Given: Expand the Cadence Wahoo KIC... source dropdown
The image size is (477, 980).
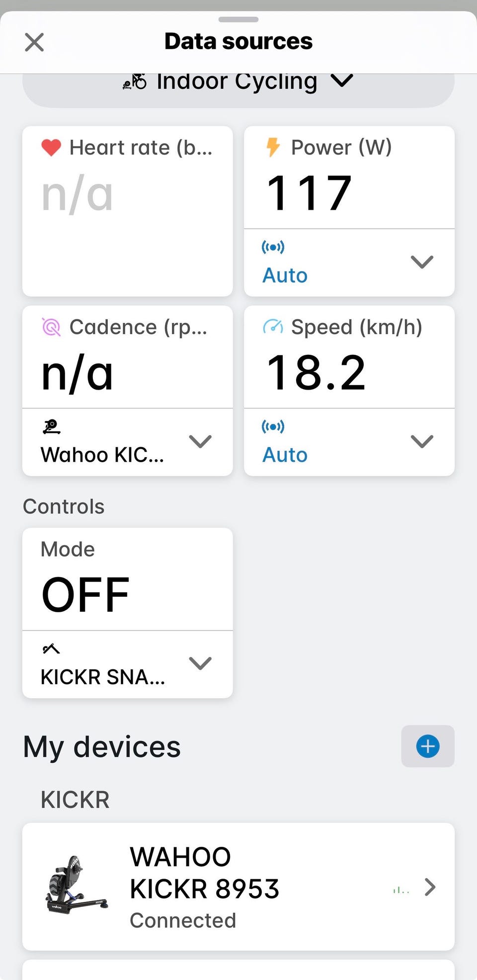Looking at the screenshot, I should (x=128, y=442).
